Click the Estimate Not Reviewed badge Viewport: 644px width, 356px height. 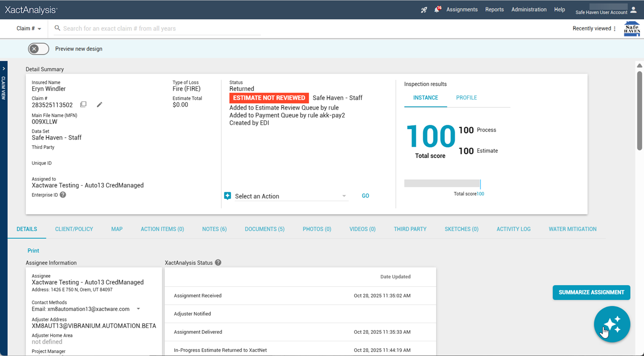(269, 98)
